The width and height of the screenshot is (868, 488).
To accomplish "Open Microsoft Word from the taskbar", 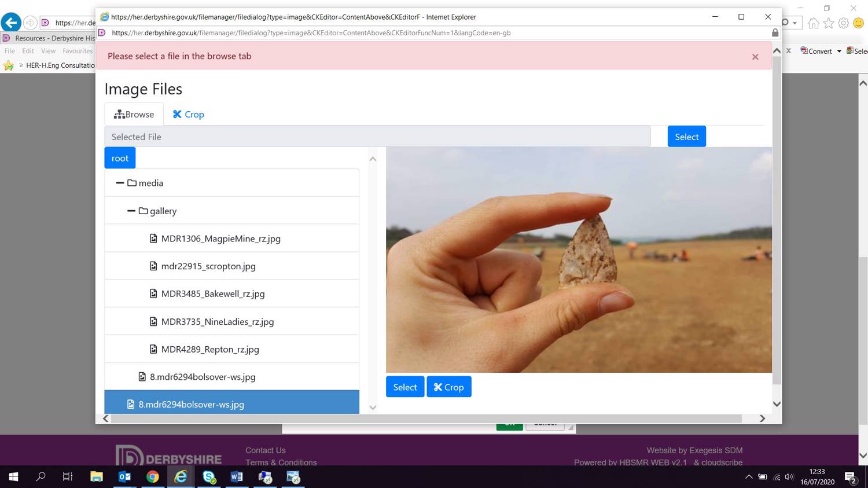I will [x=237, y=477].
